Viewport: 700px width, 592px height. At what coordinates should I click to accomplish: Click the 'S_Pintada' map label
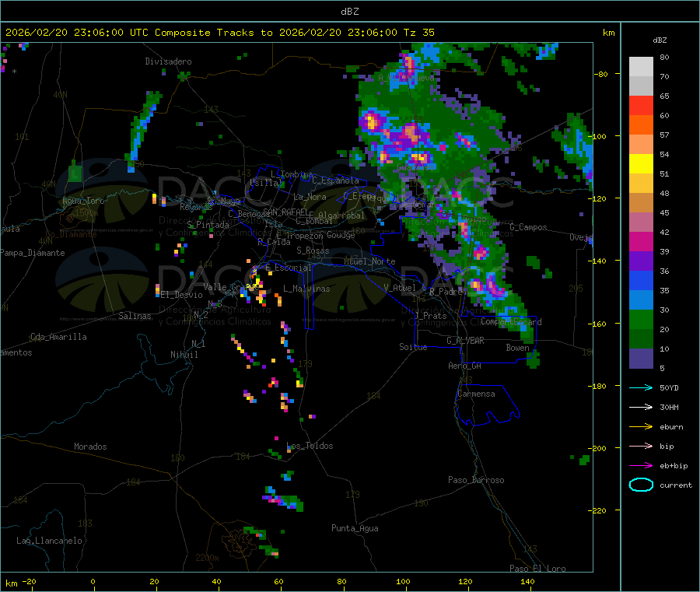208,225
